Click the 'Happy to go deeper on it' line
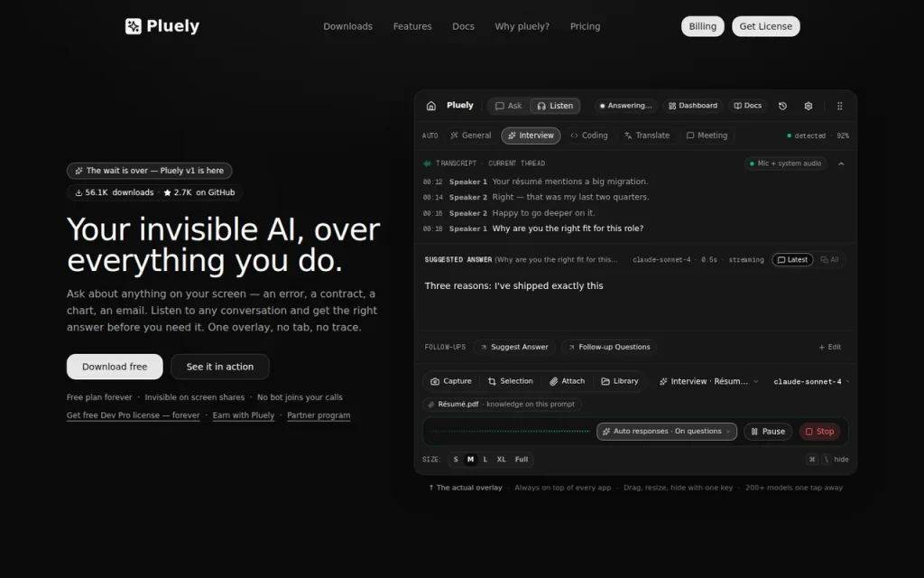Image resolution: width=924 pixels, height=578 pixels. click(x=543, y=213)
